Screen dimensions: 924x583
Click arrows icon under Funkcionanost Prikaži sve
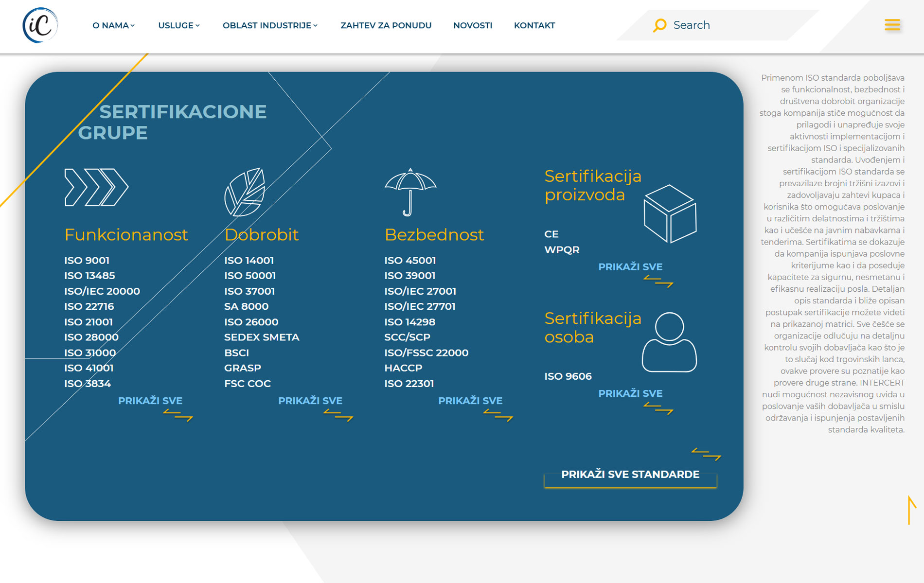coord(178,415)
